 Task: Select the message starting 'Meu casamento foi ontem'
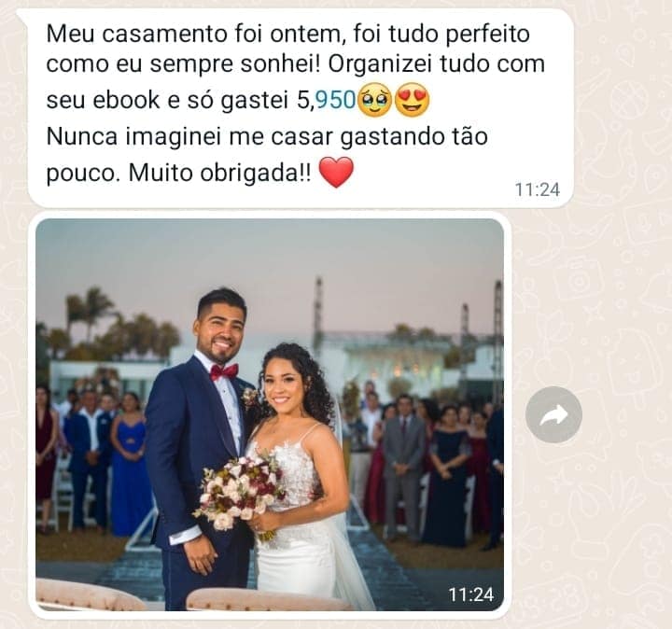301,108
